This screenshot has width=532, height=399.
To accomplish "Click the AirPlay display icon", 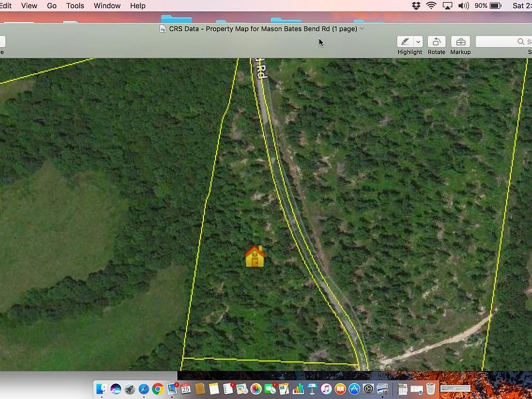I will pos(447,6).
